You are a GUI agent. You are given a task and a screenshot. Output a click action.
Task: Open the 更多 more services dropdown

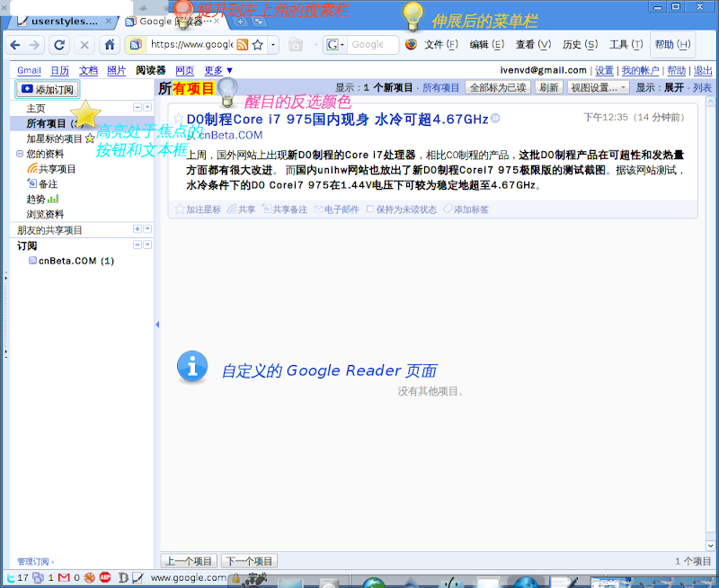click(x=218, y=70)
